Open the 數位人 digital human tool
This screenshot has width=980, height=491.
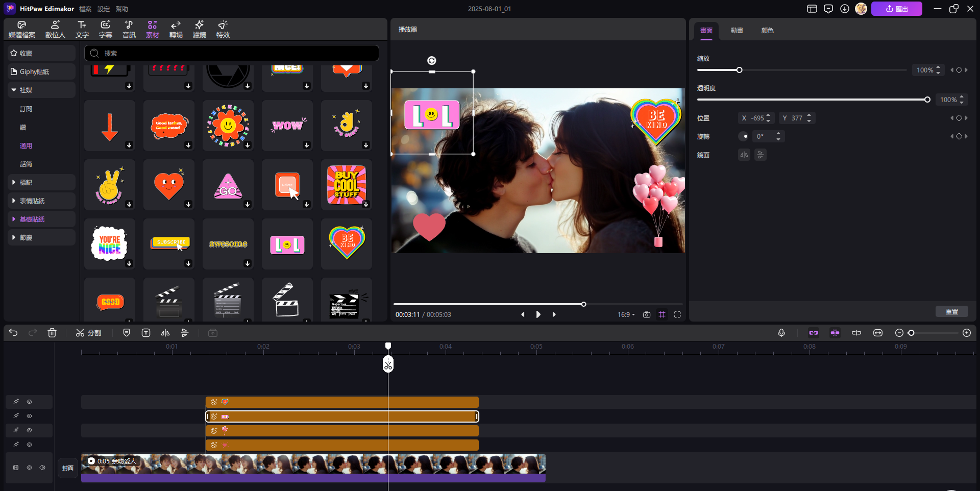pyautogui.click(x=55, y=30)
